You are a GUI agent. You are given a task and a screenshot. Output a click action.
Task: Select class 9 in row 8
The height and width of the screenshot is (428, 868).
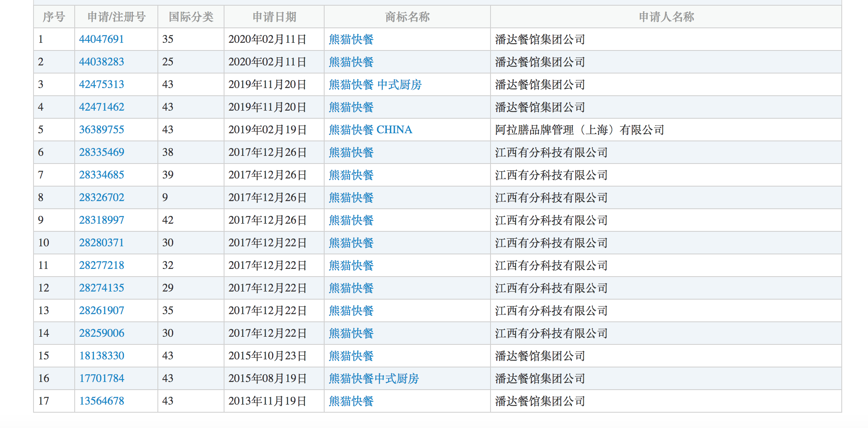pos(165,197)
